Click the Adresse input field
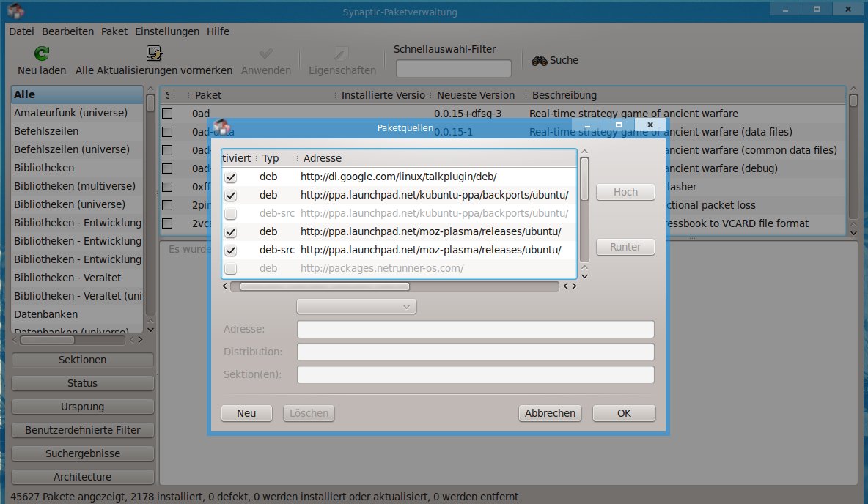Image resolution: width=868 pixels, height=504 pixels. click(476, 329)
